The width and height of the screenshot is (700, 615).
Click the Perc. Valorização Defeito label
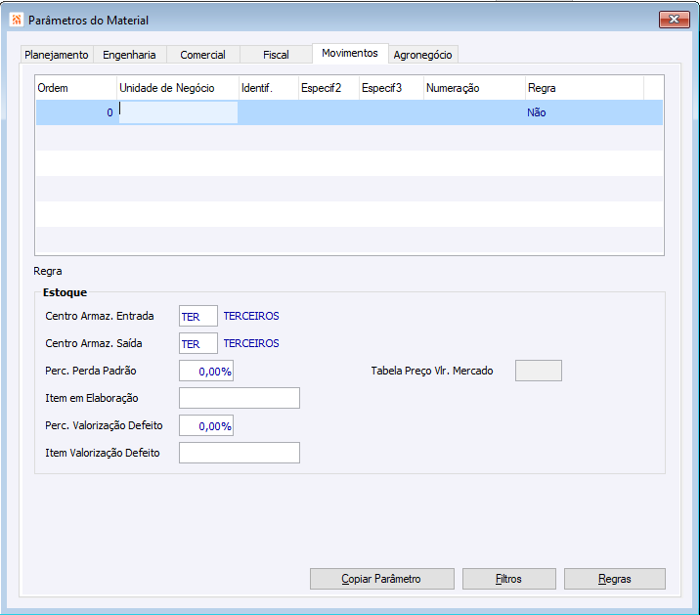click(104, 425)
